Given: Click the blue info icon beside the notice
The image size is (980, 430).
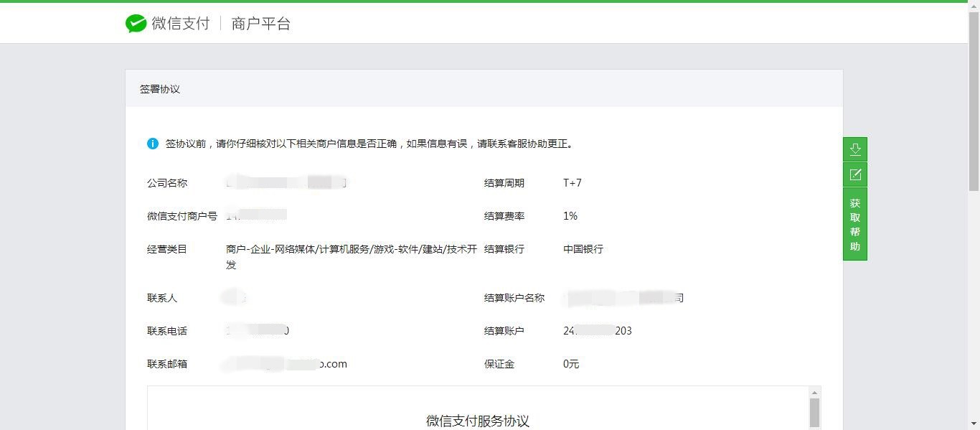Looking at the screenshot, I should coord(153,144).
